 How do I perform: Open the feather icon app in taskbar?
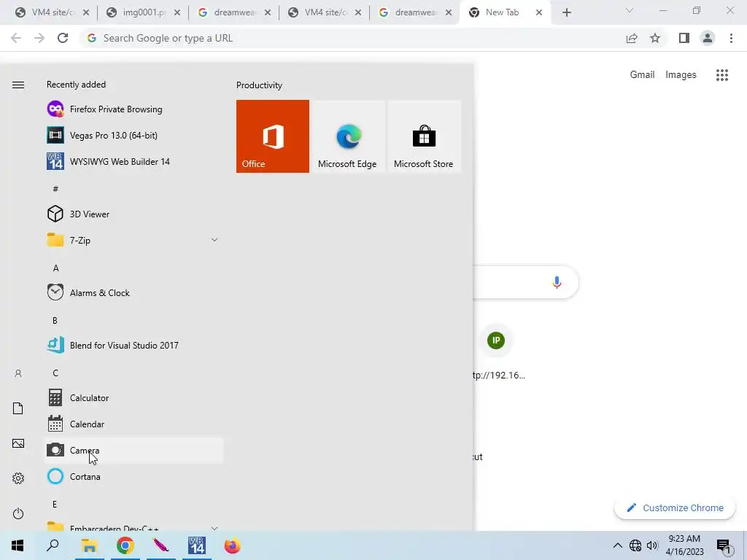[161, 545]
